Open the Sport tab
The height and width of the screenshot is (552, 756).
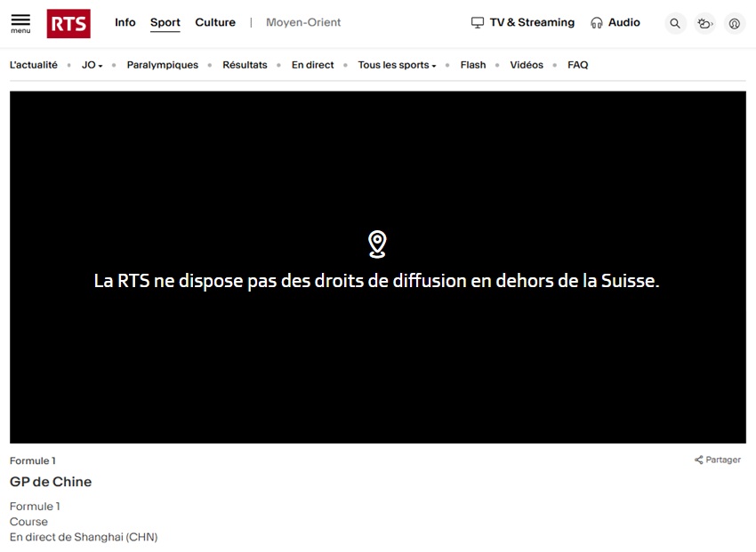coord(165,22)
